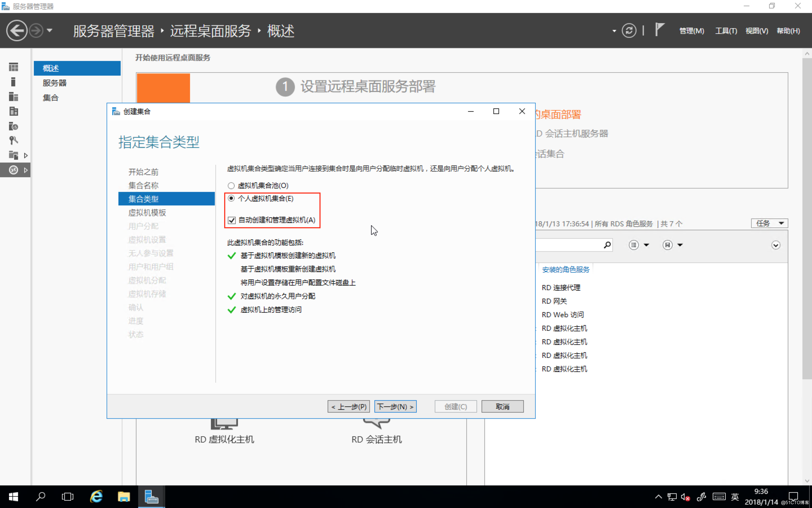This screenshot has height=508, width=812.
Task: Open the 管理(M) menu
Action: [x=692, y=31]
